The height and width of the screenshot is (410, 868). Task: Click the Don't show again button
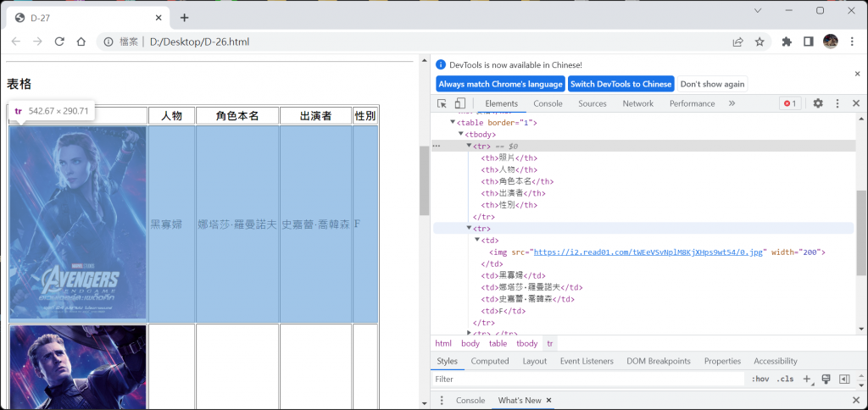coord(712,84)
